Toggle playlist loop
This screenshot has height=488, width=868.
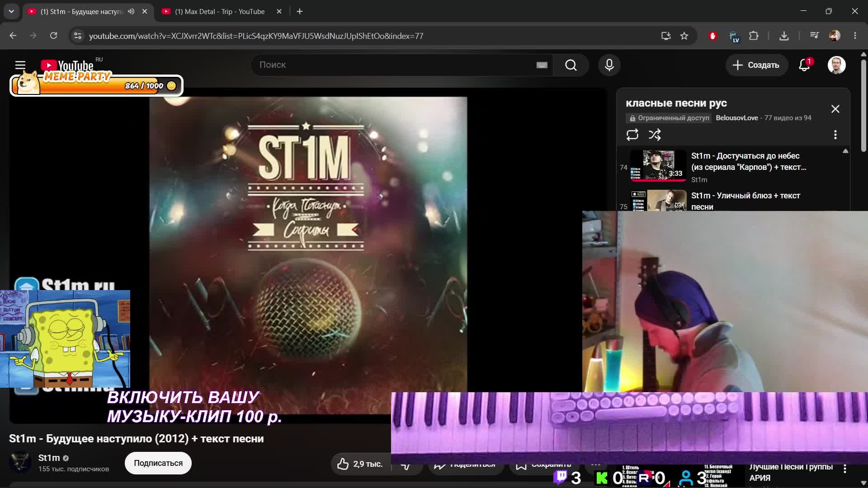click(632, 135)
